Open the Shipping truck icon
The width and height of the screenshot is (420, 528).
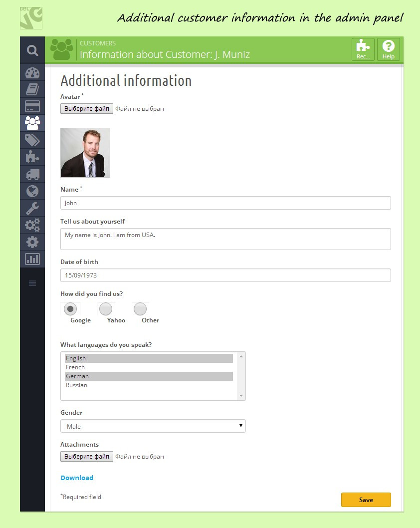tap(32, 175)
